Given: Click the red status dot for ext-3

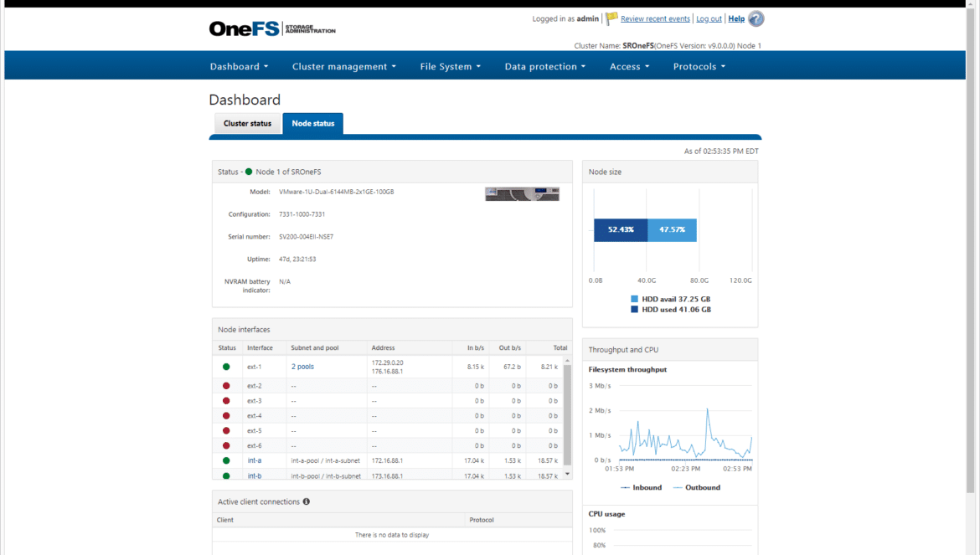Looking at the screenshot, I should point(226,401).
